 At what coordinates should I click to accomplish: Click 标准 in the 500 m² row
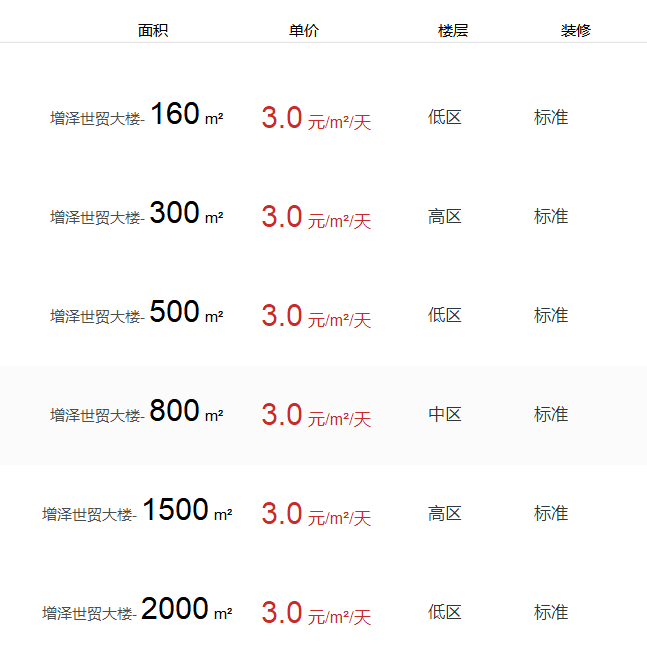click(551, 315)
